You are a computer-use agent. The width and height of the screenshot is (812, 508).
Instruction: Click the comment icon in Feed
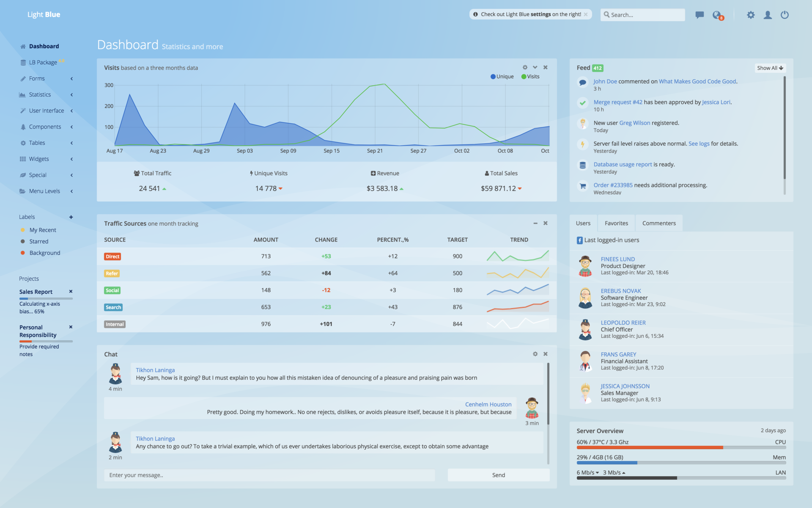(583, 82)
